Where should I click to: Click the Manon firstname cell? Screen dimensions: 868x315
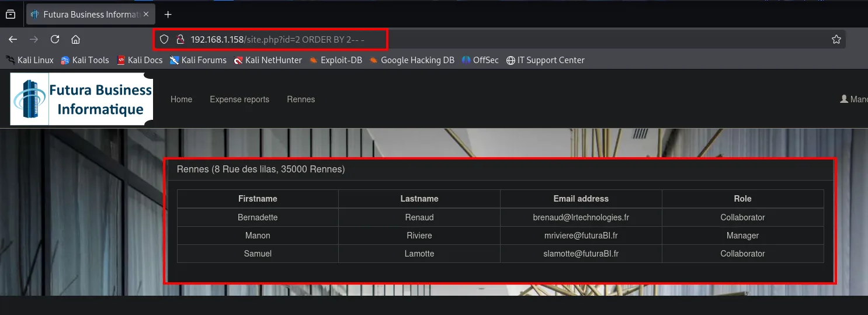click(258, 236)
